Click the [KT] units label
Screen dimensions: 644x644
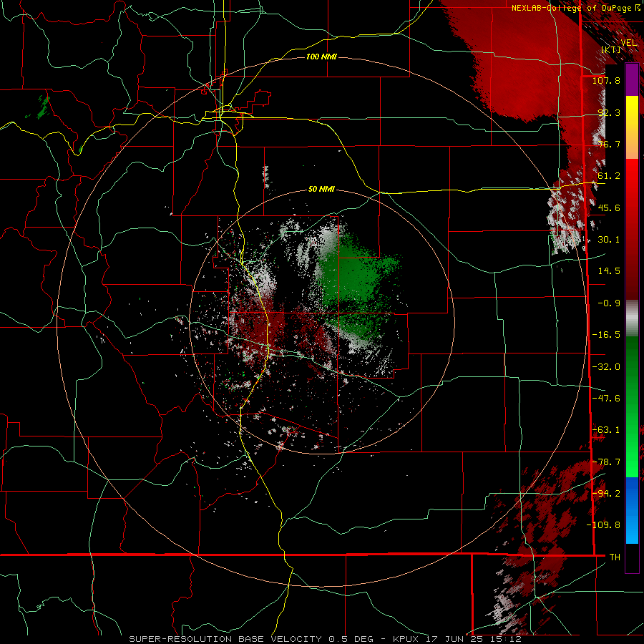(x=611, y=49)
